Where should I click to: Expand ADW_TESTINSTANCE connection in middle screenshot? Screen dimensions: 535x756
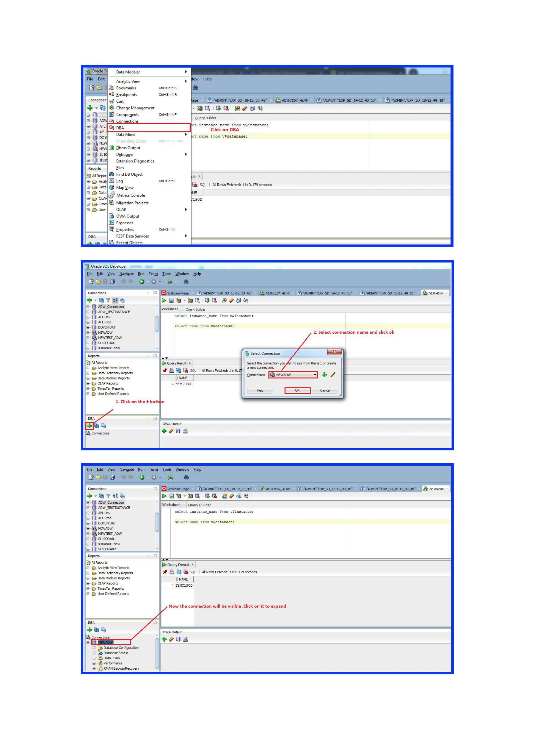(88, 312)
